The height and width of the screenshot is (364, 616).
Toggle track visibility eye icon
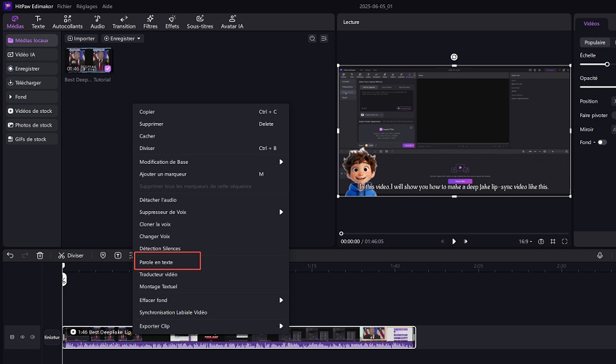22,337
